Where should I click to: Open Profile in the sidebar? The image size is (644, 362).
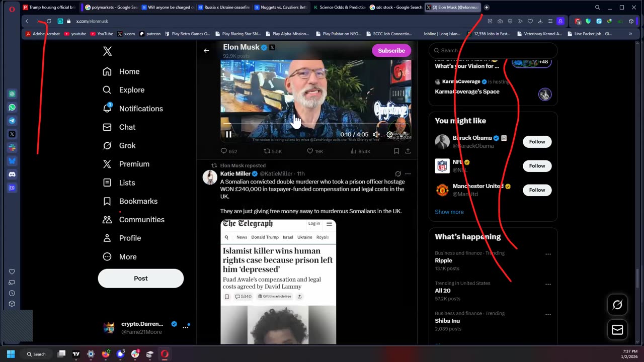click(122, 238)
